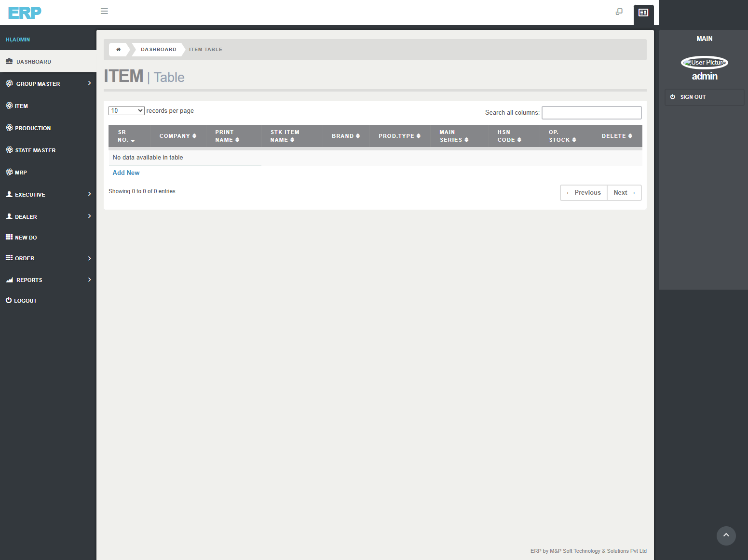The image size is (748, 560).
Task: Click the User Picture avatar
Action: (x=704, y=63)
